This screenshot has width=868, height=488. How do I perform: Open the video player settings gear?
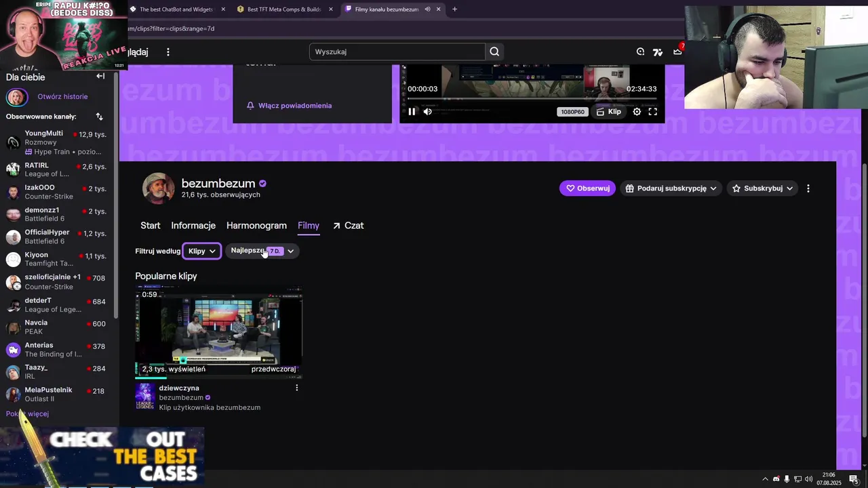point(637,112)
